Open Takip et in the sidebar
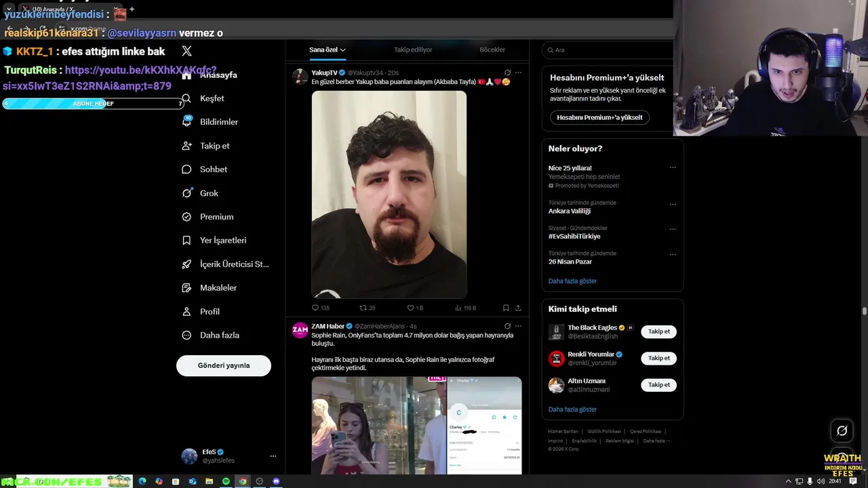The height and width of the screenshot is (488, 868). tap(206, 146)
